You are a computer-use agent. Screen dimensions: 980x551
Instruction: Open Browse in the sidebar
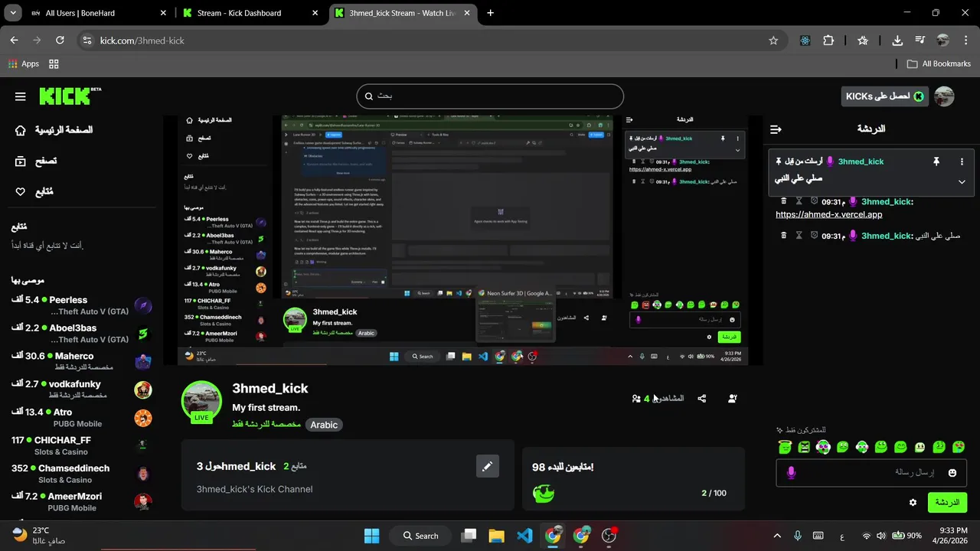pos(35,161)
